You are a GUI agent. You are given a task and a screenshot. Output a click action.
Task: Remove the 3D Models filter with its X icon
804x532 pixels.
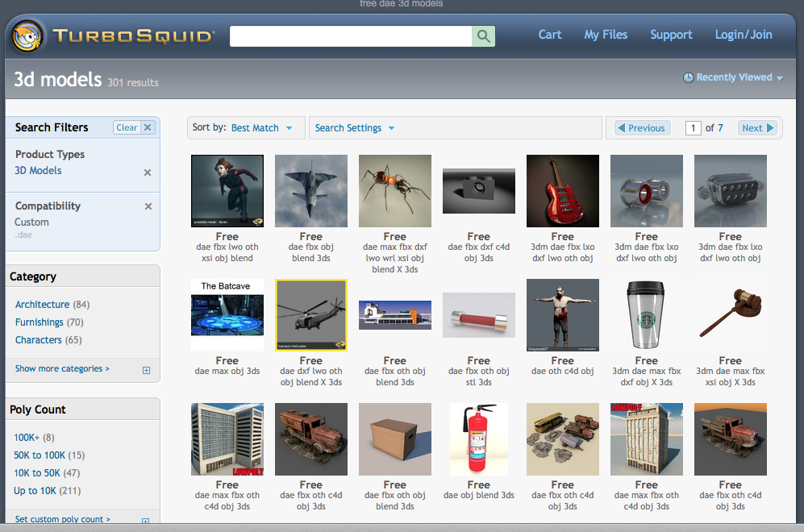coord(148,172)
